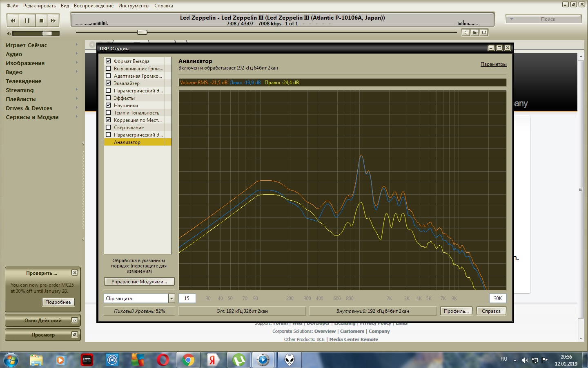
Task: Expand the Видео sidebar arrow
Action: pyautogui.click(x=76, y=72)
